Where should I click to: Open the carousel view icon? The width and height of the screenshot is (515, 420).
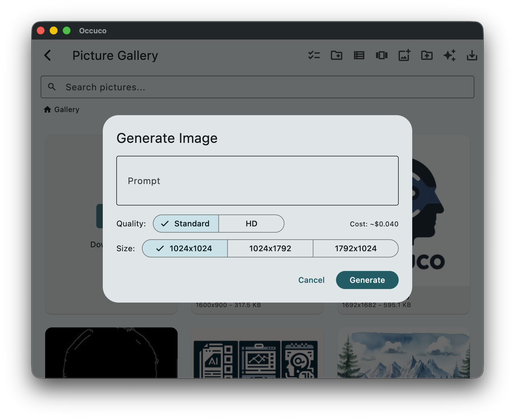[x=381, y=55]
